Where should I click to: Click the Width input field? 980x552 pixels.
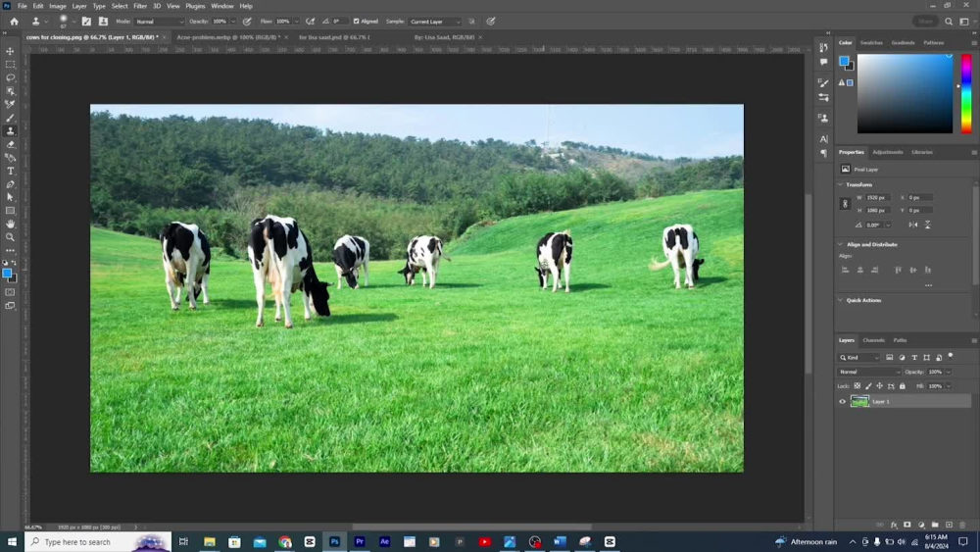click(x=877, y=197)
